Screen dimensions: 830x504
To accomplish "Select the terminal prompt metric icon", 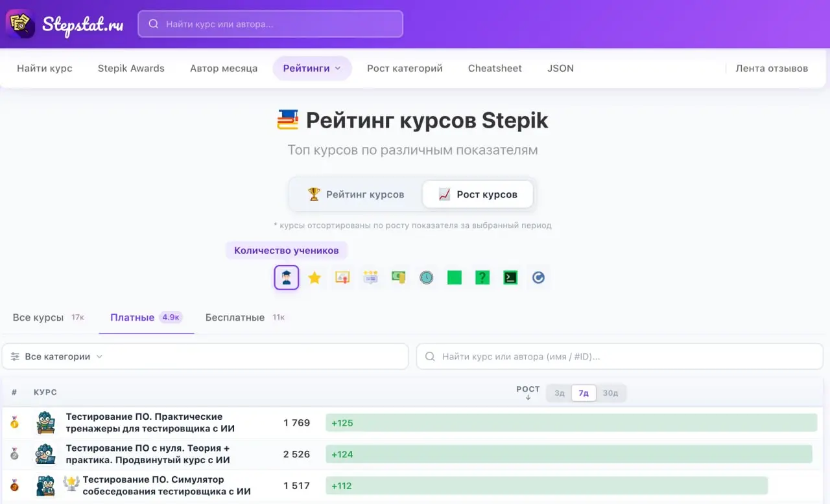I will (x=510, y=277).
